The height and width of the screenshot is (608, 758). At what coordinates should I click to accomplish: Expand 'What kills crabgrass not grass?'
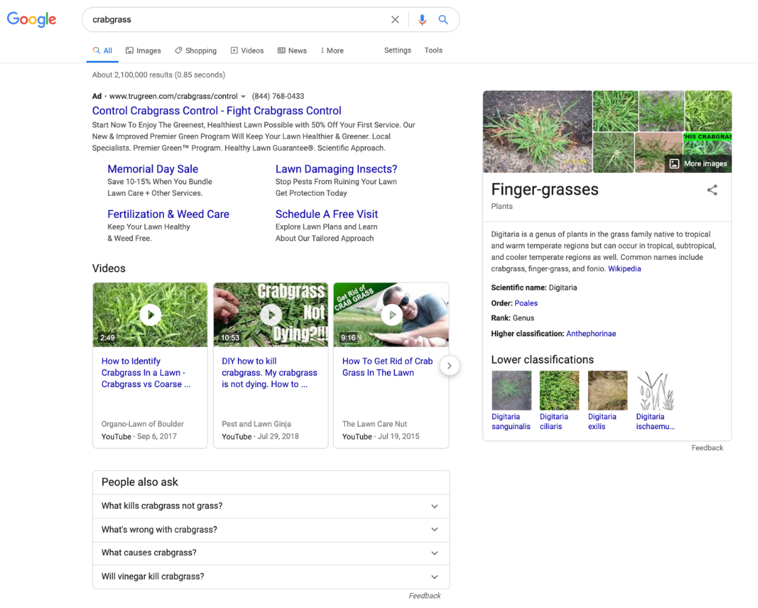271,506
